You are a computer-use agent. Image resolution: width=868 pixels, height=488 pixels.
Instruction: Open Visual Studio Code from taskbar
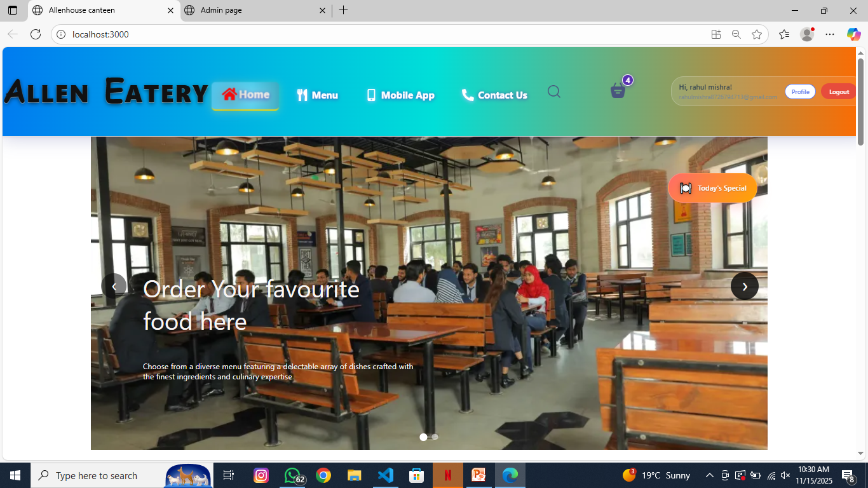[x=386, y=475]
